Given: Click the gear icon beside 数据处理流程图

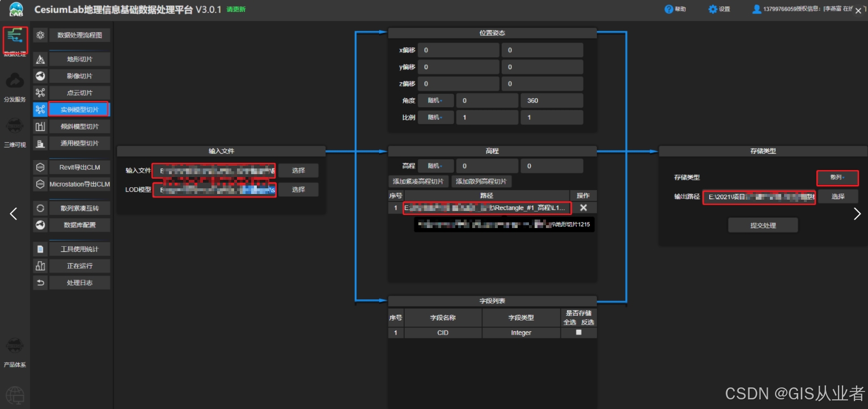Looking at the screenshot, I should pos(40,35).
